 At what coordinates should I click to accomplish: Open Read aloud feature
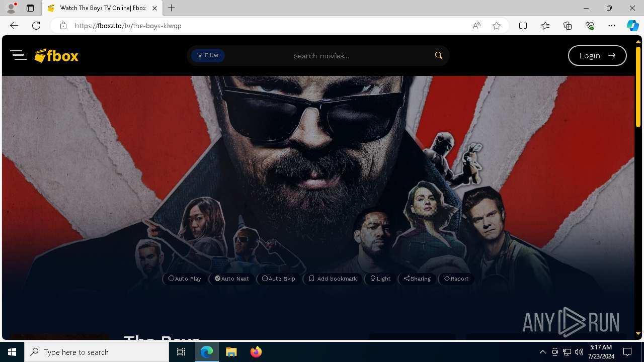476,26
